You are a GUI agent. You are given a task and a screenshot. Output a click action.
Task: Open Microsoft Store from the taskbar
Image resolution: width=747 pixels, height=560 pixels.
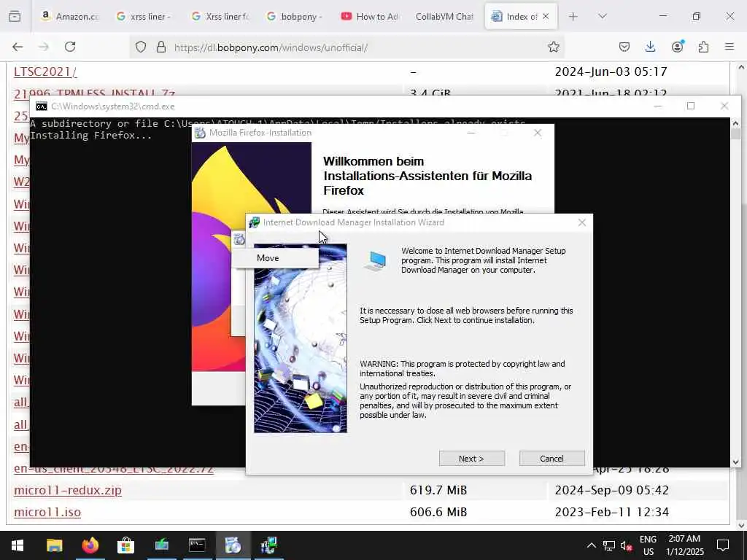pyautogui.click(x=125, y=545)
